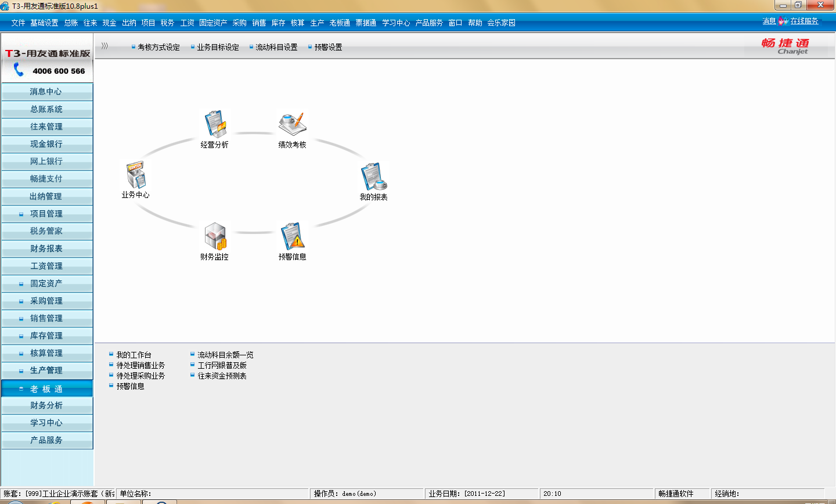The image size is (836, 504).
Task: Open 出纳管理 in sidebar
Action: 46,196
